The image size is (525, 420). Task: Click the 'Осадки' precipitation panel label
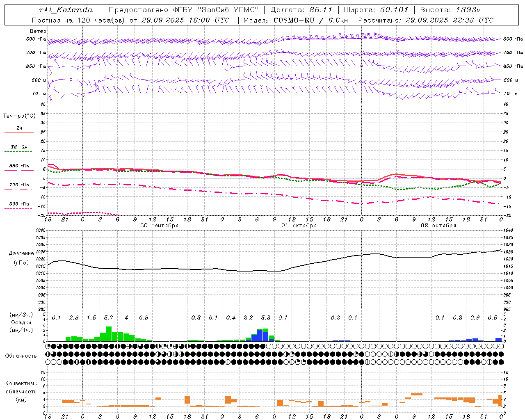(x=21, y=322)
